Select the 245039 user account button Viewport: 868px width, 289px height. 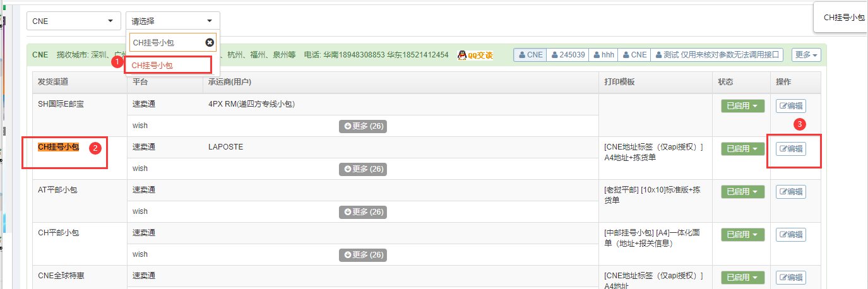tap(568, 55)
